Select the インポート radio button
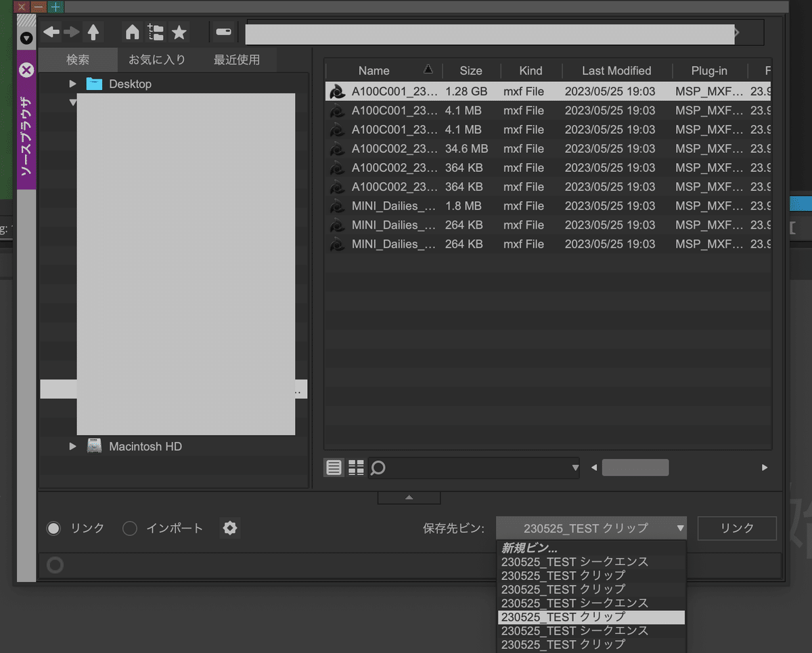The image size is (812, 653). click(129, 528)
